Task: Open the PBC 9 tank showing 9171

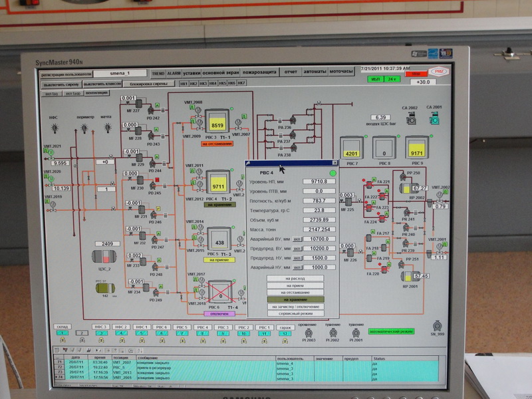Action: click(x=417, y=148)
